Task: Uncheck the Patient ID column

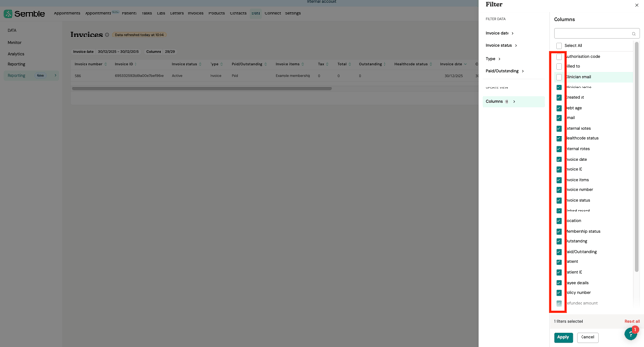Action: [x=559, y=272]
